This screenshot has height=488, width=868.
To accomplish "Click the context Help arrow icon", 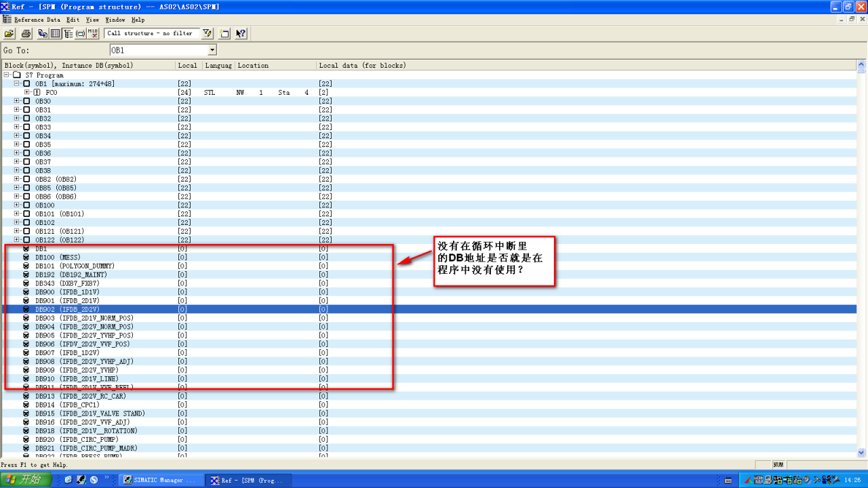I will pyautogui.click(x=241, y=33).
